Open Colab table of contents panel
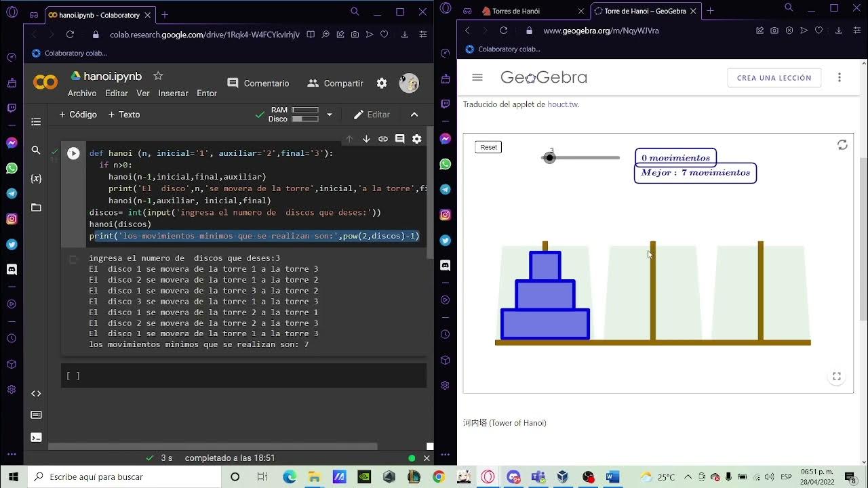 (x=36, y=122)
